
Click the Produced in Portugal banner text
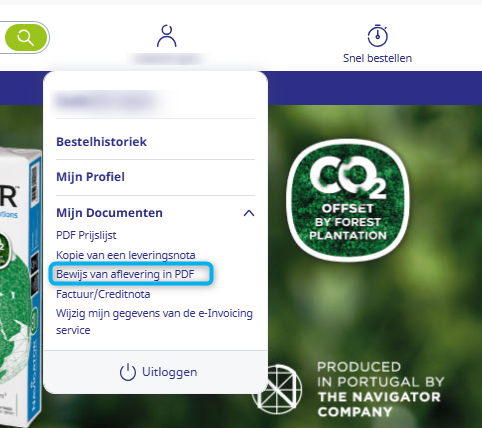pos(380,389)
